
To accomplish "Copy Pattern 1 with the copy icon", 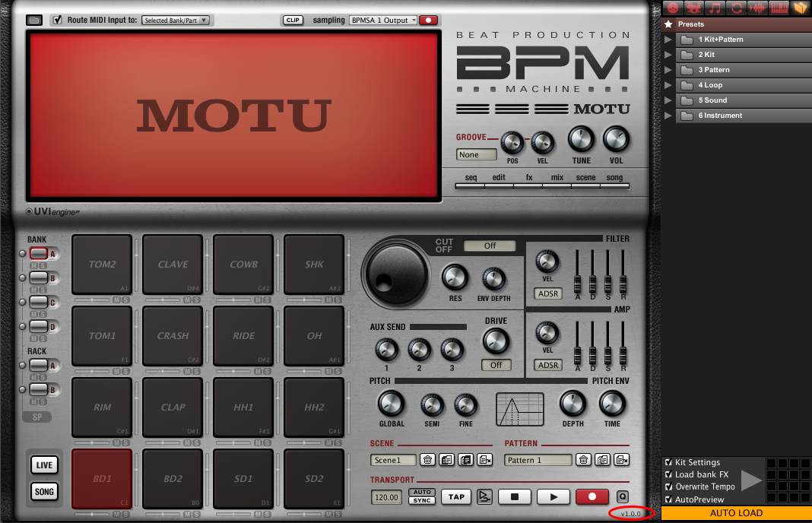I will coord(602,460).
